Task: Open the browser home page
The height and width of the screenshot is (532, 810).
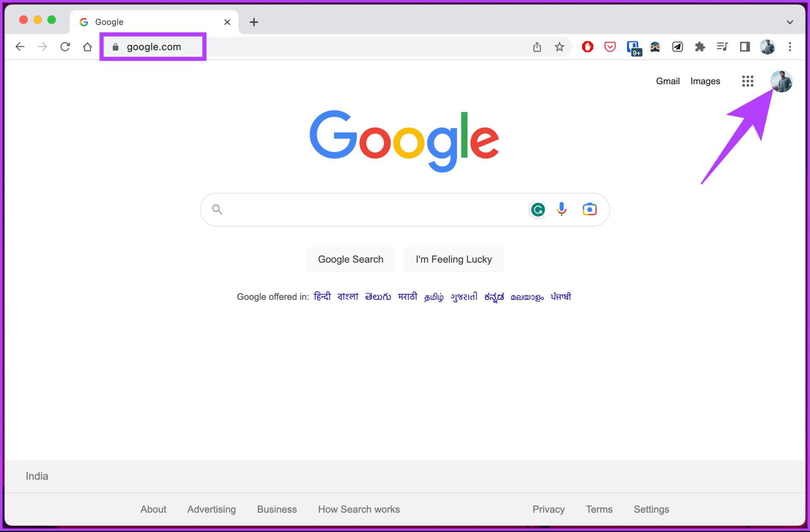Action: (87, 46)
